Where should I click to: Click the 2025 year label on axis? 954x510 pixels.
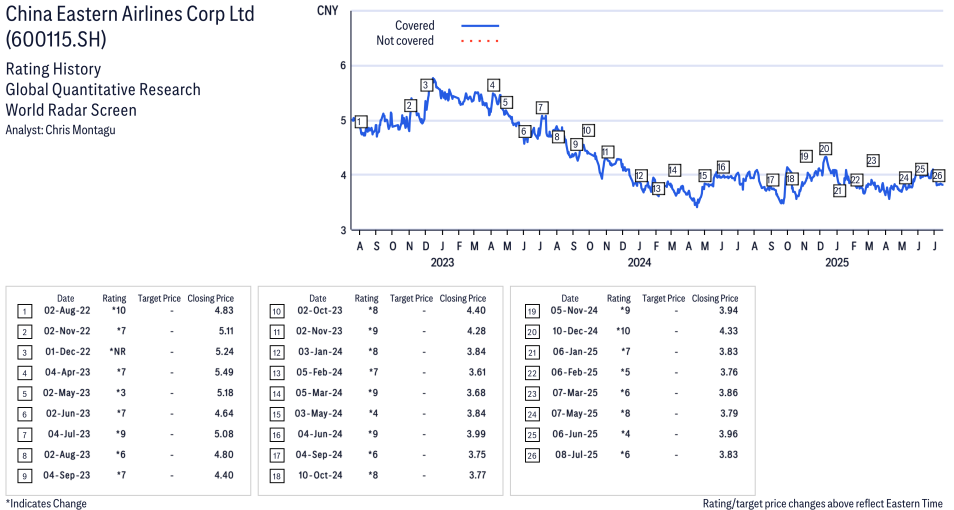coord(837,263)
